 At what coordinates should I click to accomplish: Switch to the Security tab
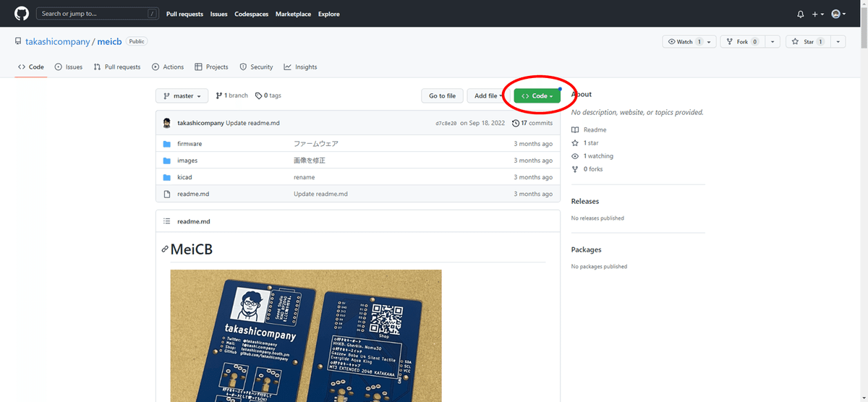256,67
